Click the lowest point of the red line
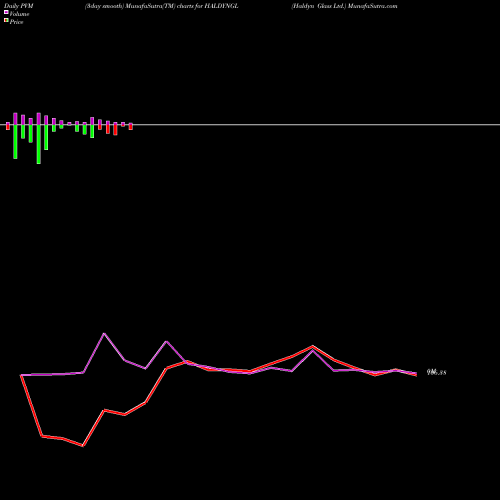Image resolution: width=500 pixels, height=500 pixels. [83, 446]
